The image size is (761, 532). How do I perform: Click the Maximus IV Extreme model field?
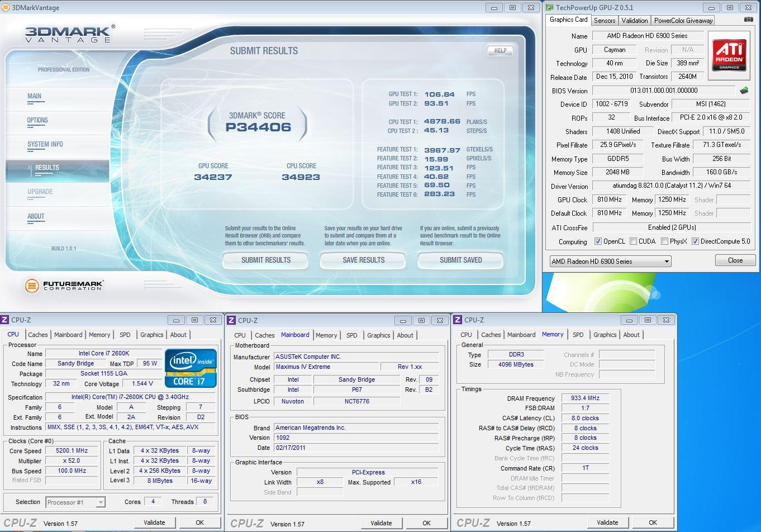325,367
